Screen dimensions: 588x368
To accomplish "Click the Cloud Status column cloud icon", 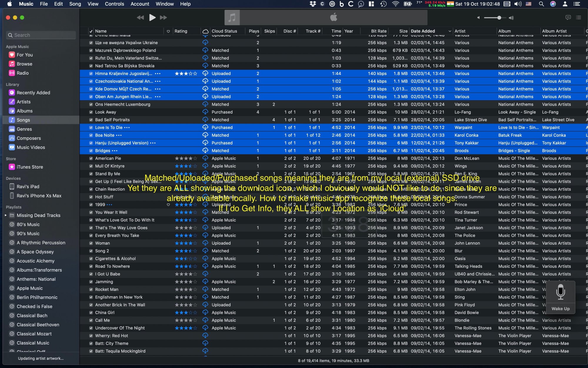I will pos(206,31).
